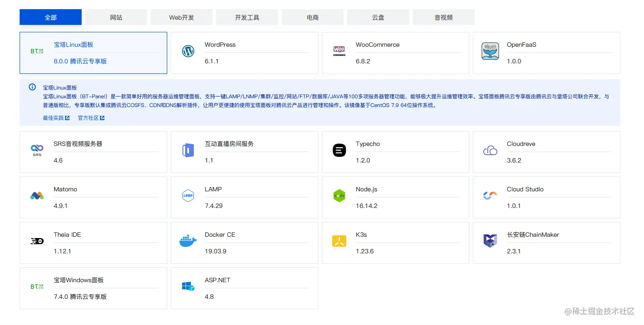Click the K3s yellow logo icon
The height and width of the screenshot is (325, 644).
[x=339, y=241]
